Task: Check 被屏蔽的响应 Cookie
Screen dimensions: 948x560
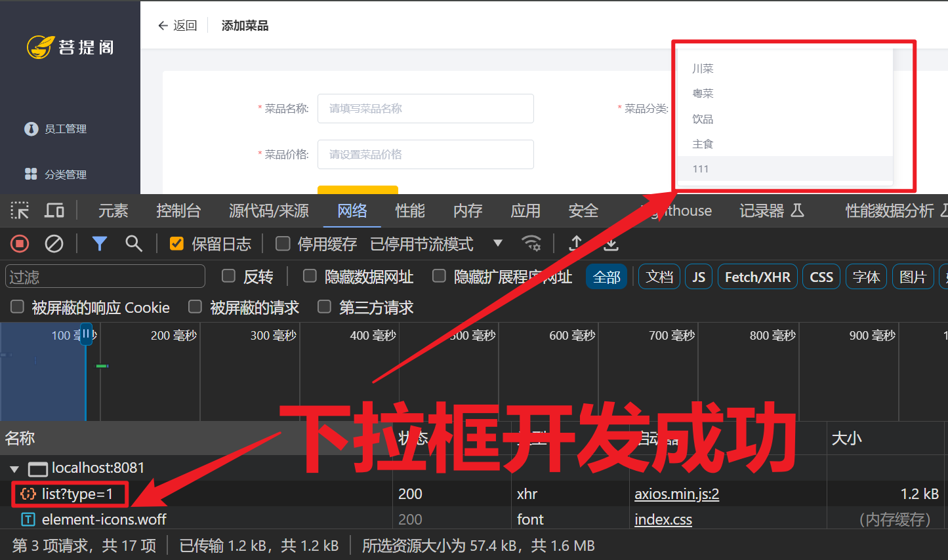Action: click(18, 307)
